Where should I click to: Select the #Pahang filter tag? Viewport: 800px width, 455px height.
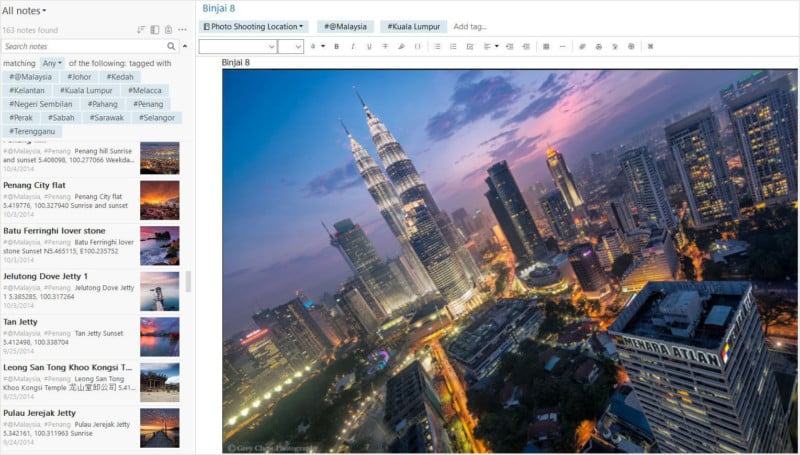pyautogui.click(x=103, y=104)
